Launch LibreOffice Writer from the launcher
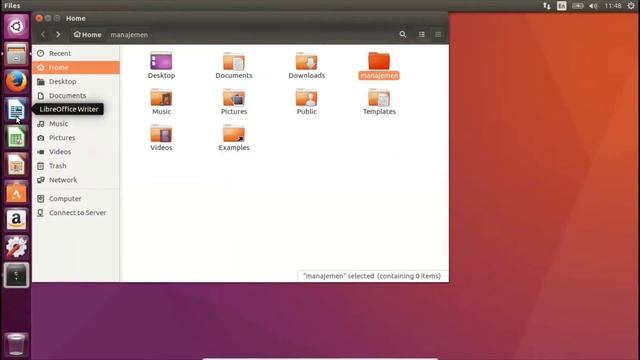640x360 pixels. (x=16, y=109)
